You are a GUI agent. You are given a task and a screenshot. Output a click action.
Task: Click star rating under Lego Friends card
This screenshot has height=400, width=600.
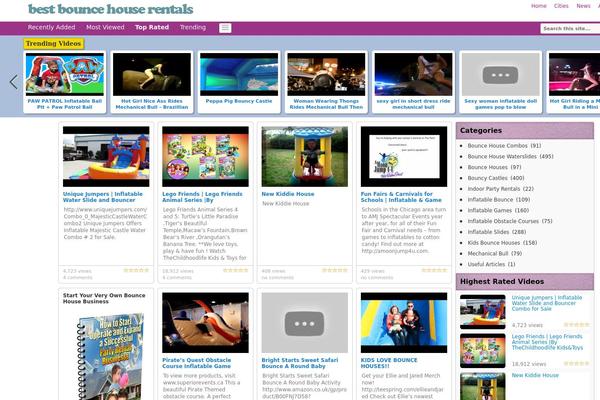236,270
